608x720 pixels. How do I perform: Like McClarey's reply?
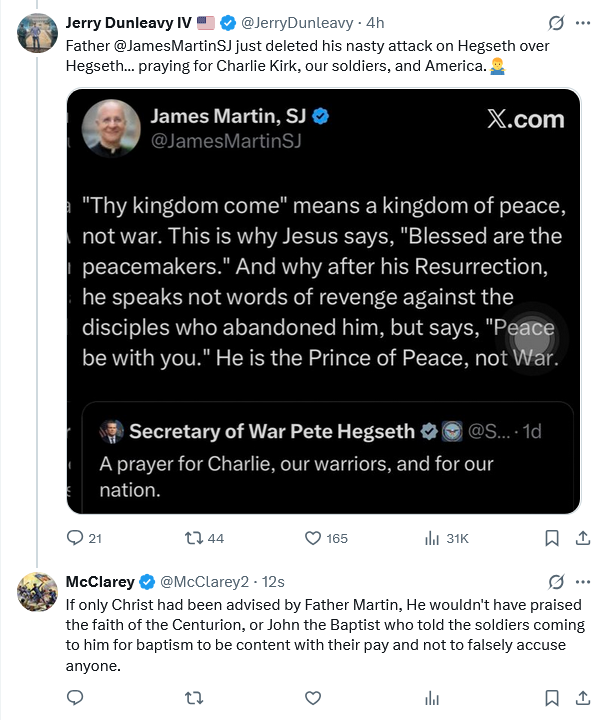tap(313, 698)
